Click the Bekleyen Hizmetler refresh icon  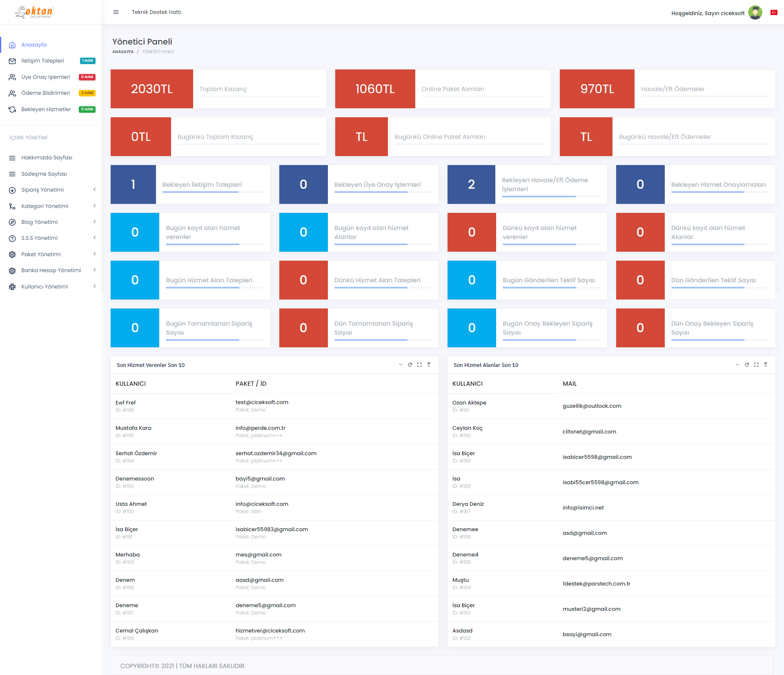[12, 110]
